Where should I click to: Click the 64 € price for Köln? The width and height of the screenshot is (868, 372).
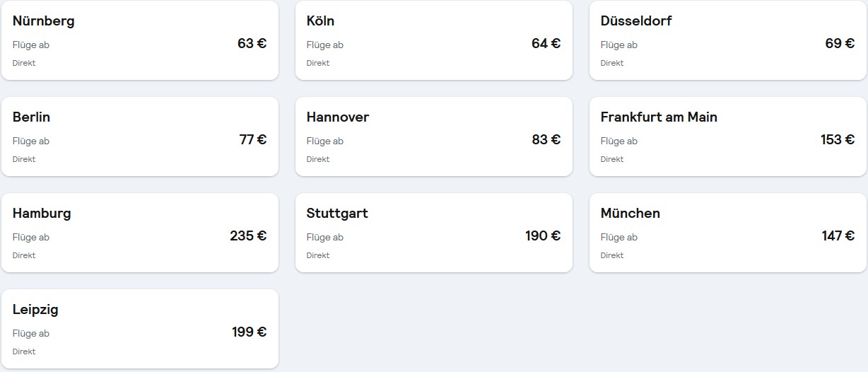[x=546, y=44]
